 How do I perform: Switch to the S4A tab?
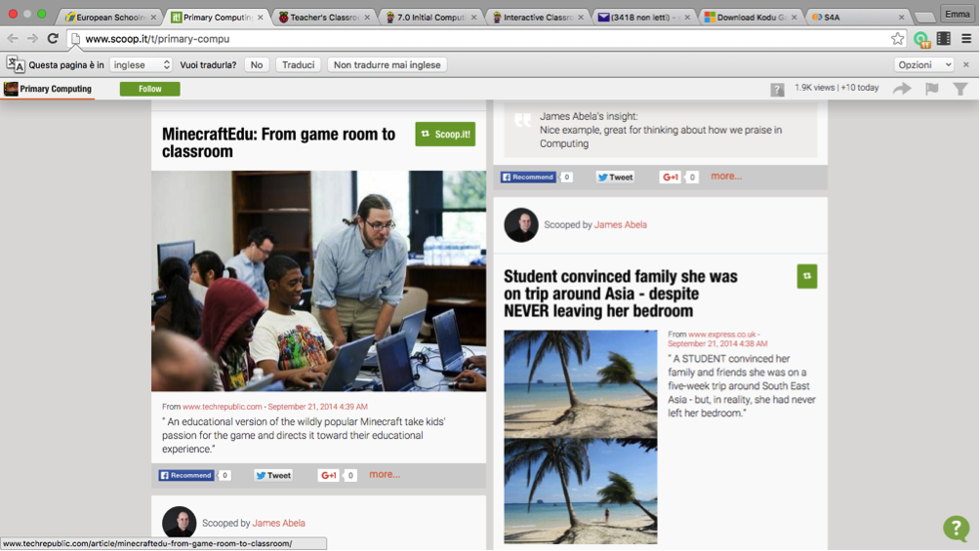coord(857,17)
